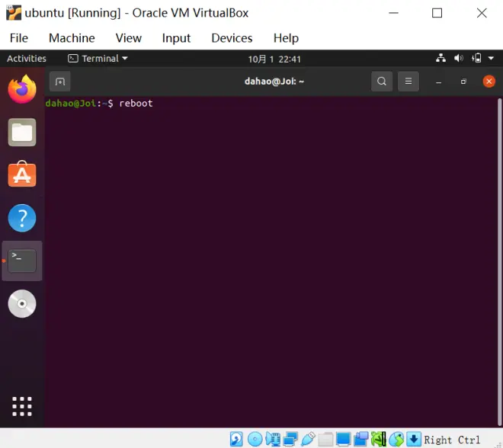Select the Terminal icon in the dock

(22, 261)
